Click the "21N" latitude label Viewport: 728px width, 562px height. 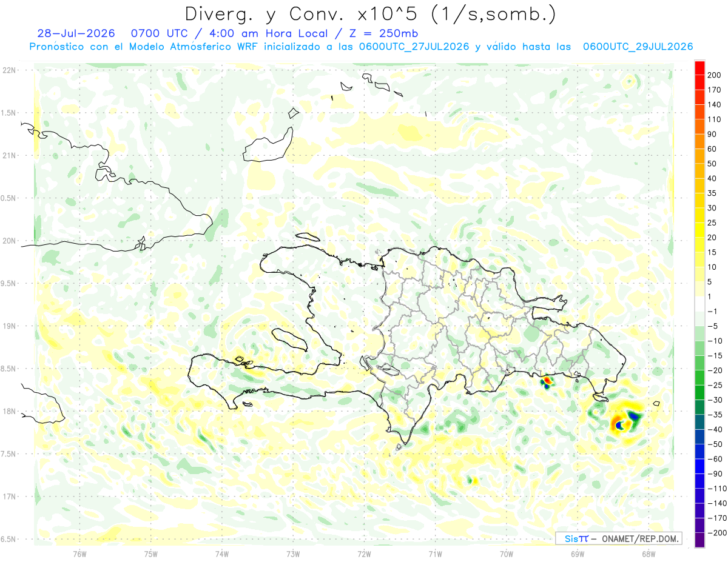coord(10,156)
